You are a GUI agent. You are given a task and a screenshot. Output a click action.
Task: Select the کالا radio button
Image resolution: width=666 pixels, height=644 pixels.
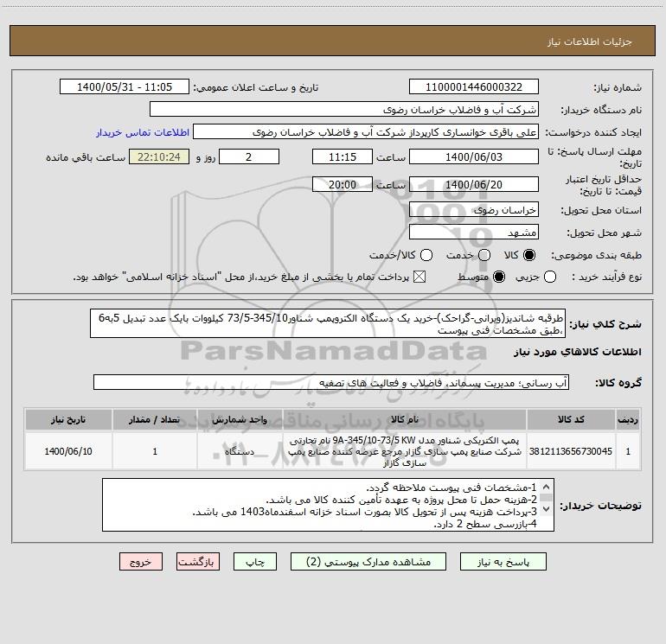tap(529, 255)
